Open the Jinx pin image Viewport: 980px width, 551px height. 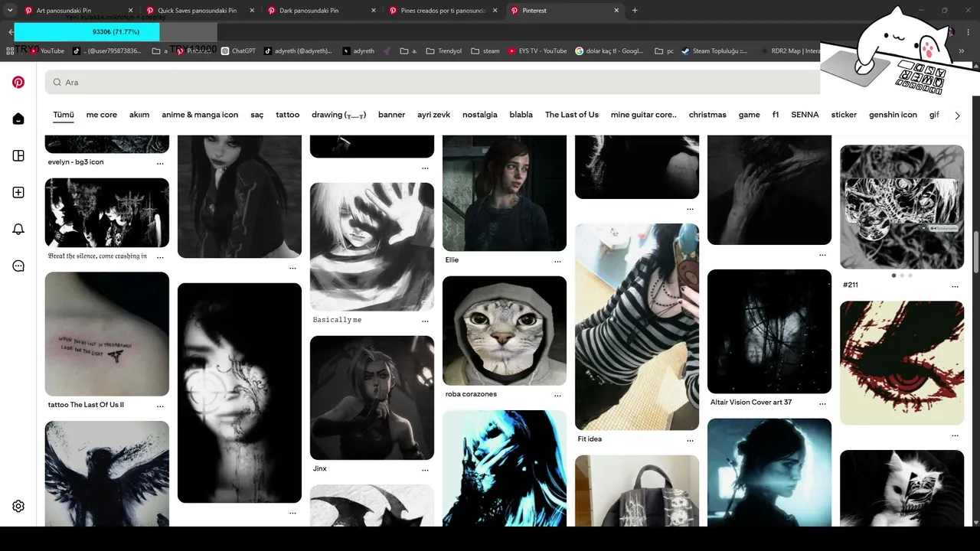coord(372,398)
